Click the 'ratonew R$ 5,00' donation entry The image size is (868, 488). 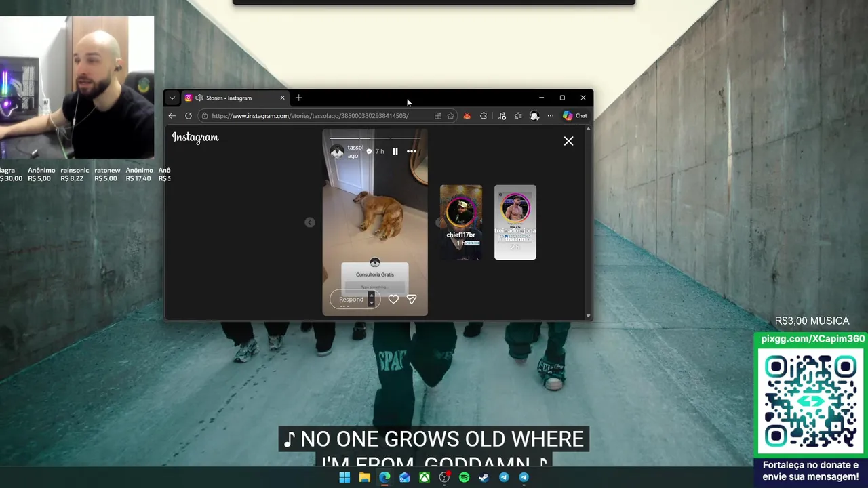(107, 175)
